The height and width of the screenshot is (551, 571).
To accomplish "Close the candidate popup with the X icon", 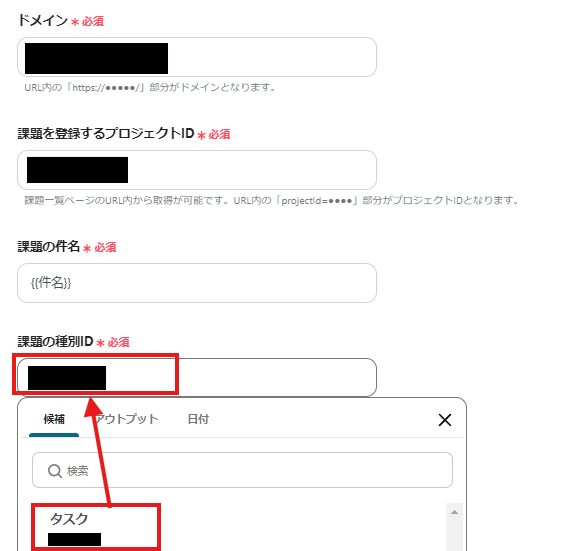I will (445, 420).
